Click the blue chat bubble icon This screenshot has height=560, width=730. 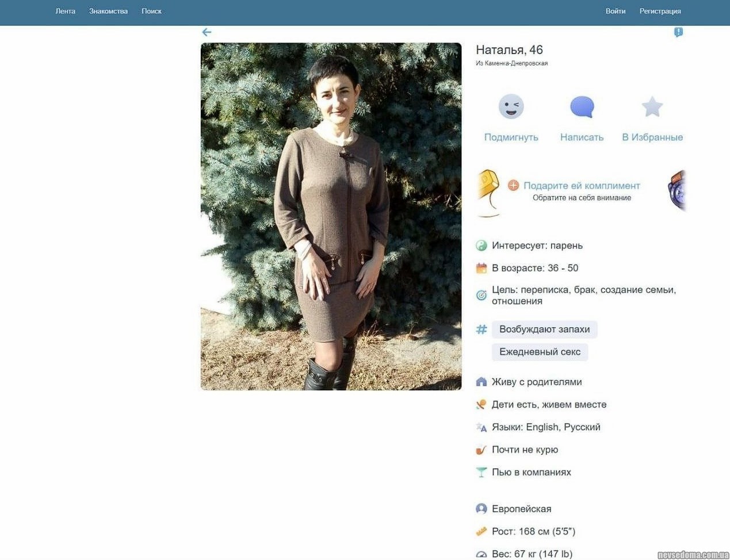[582, 107]
